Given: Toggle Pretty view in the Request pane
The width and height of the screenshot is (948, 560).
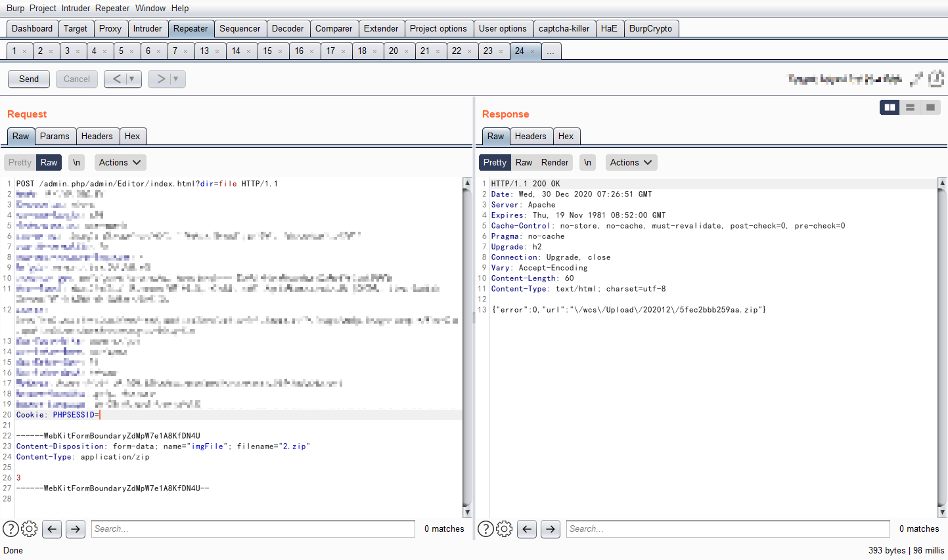Looking at the screenshot, I should pos(20,162).
